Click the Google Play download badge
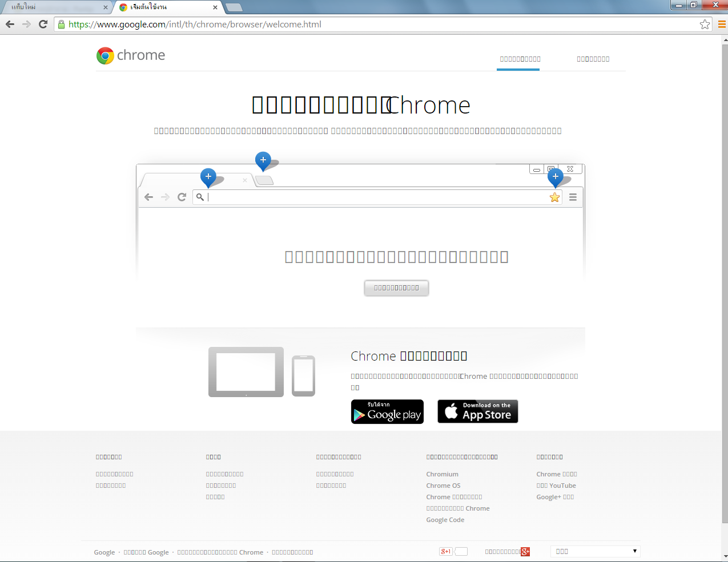 387,411
